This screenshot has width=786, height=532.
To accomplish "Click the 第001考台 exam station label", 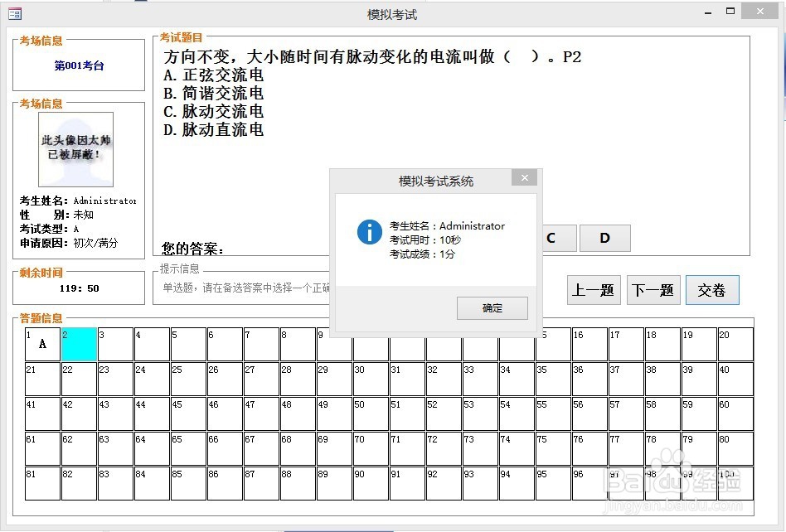I will [78, 65].
